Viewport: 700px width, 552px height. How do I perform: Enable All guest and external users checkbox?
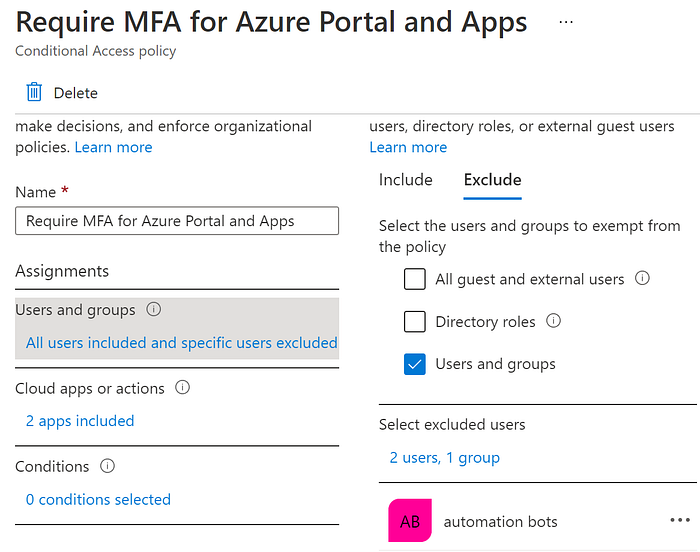(x=415, y=279)
